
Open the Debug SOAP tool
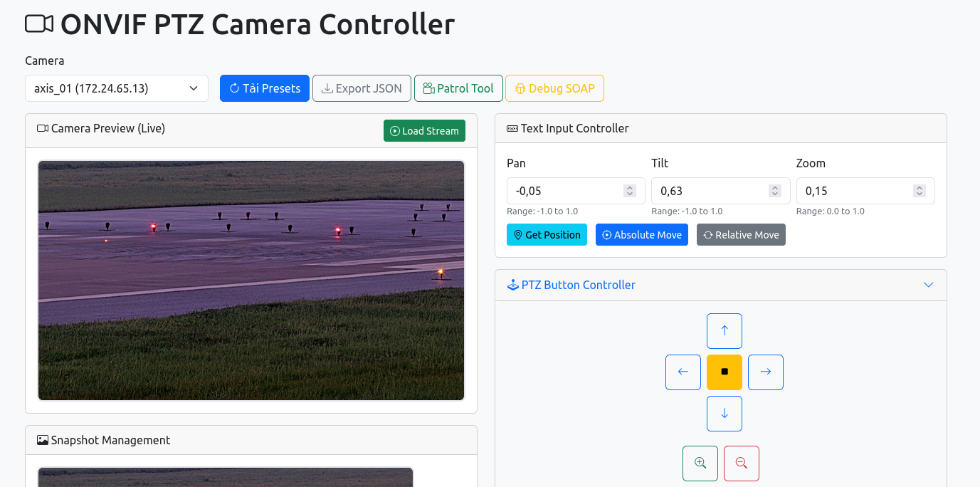coord(554,88)
